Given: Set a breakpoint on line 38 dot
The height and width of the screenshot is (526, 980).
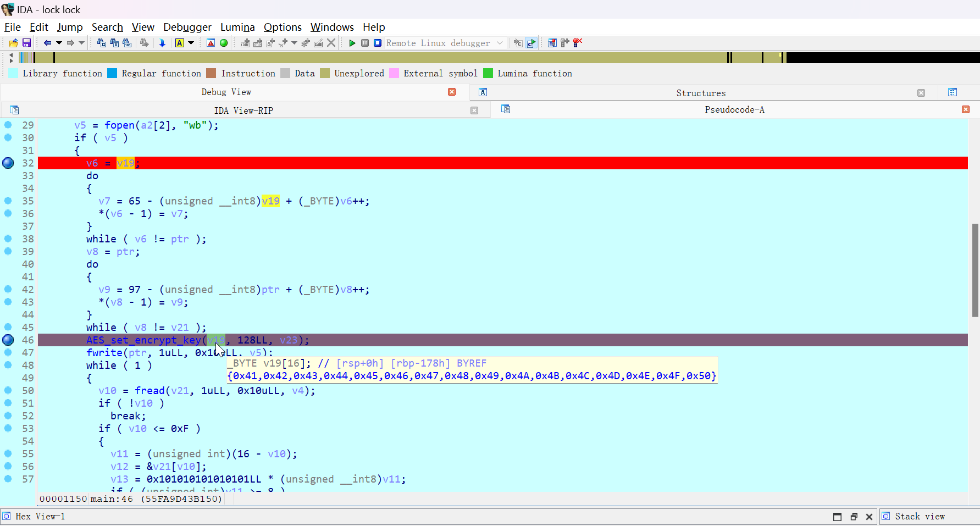Looking at the screenshot, I should click(x=8, y=239).
